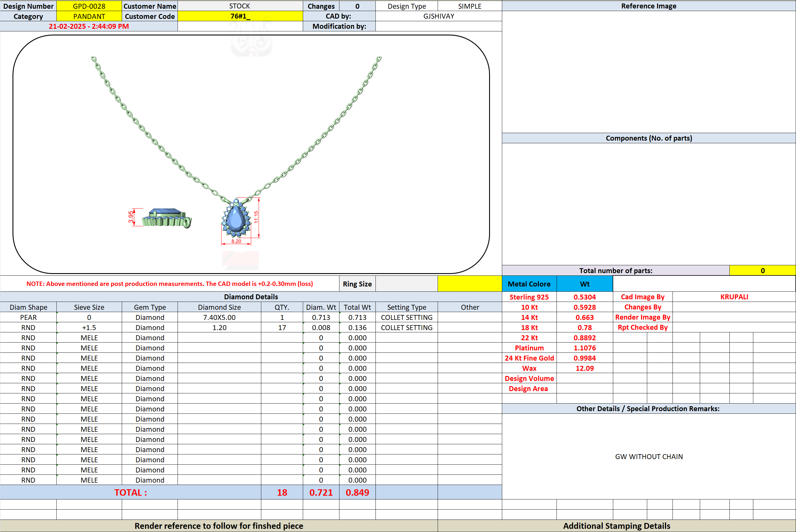Click the pendant side view render
Screen dimensions: 796x532
point(167,218)
